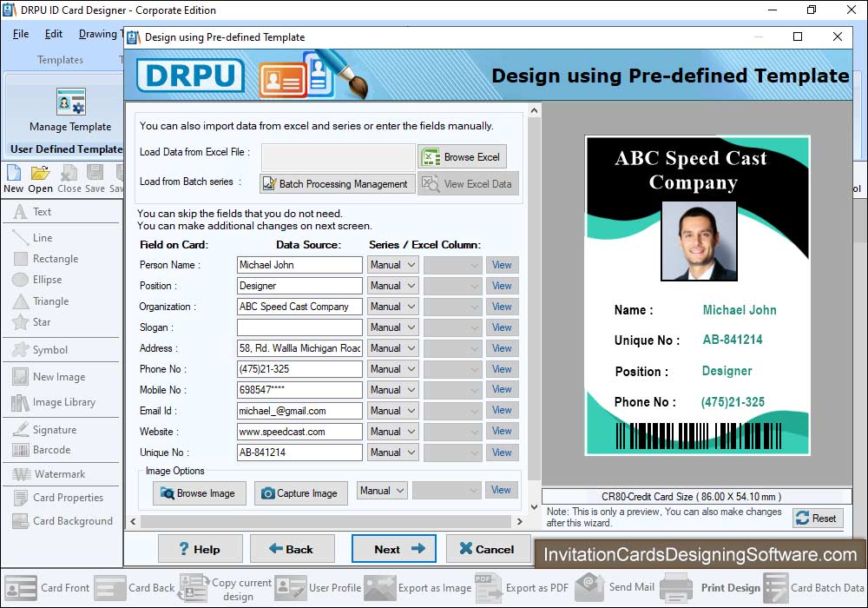Open Person Name data source dropdown

click(392, 265)
